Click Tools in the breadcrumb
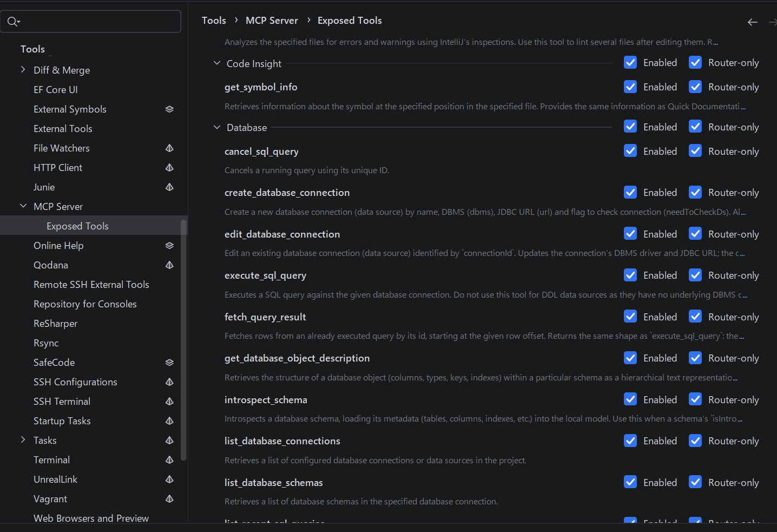Image resolution: width=777 pixels, height=532 pixels. pos(214,21)
